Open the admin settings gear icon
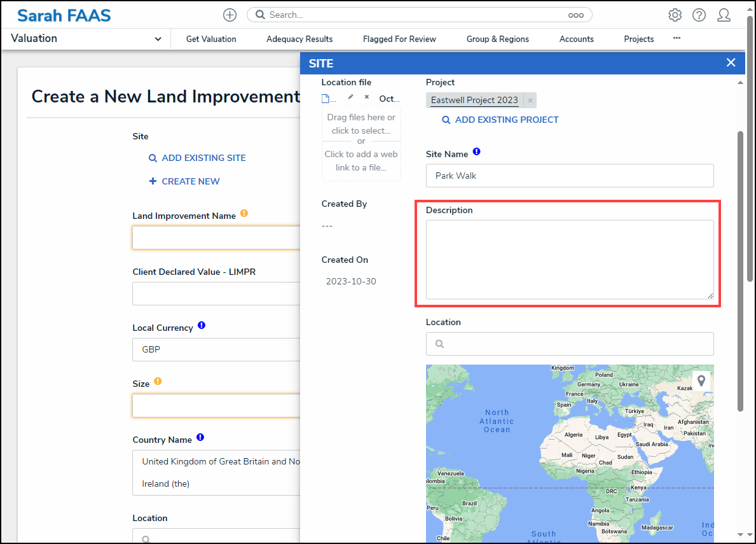This screenshot has height=544, width=756. click(x=675, y=15)
